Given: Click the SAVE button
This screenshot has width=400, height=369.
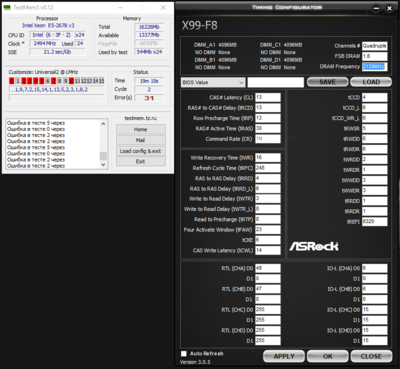Looking at the screenshot, I should (327, 82).
